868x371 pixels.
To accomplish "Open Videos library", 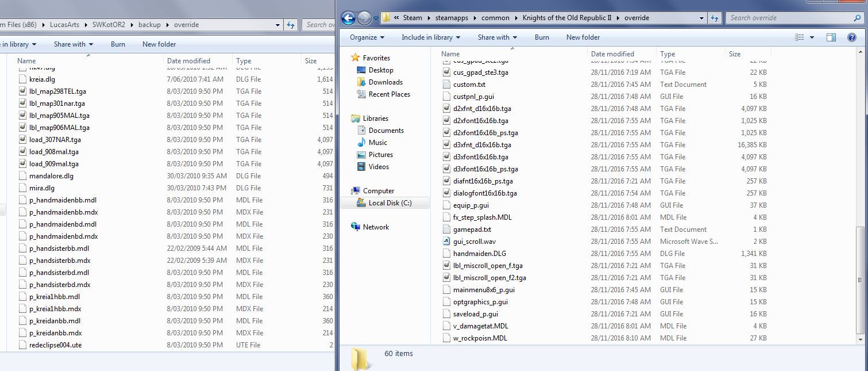I will click(x=379, y=167).
